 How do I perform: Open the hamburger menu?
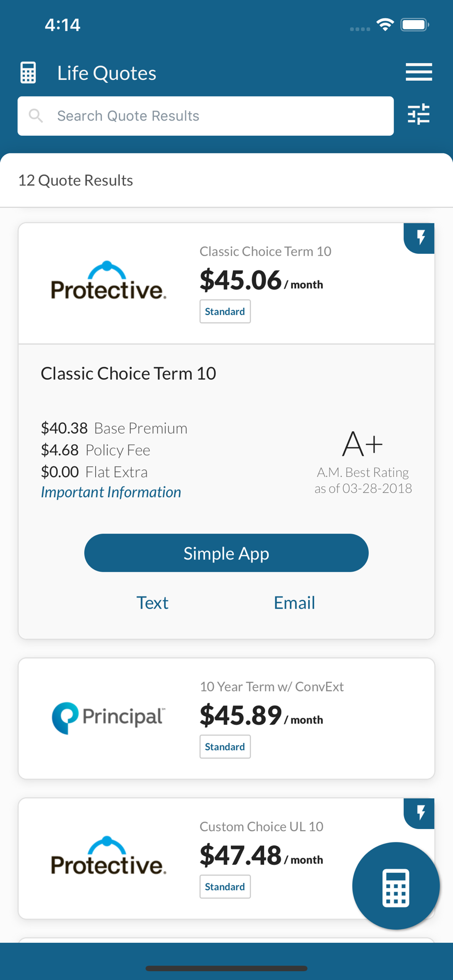[419, 72]
